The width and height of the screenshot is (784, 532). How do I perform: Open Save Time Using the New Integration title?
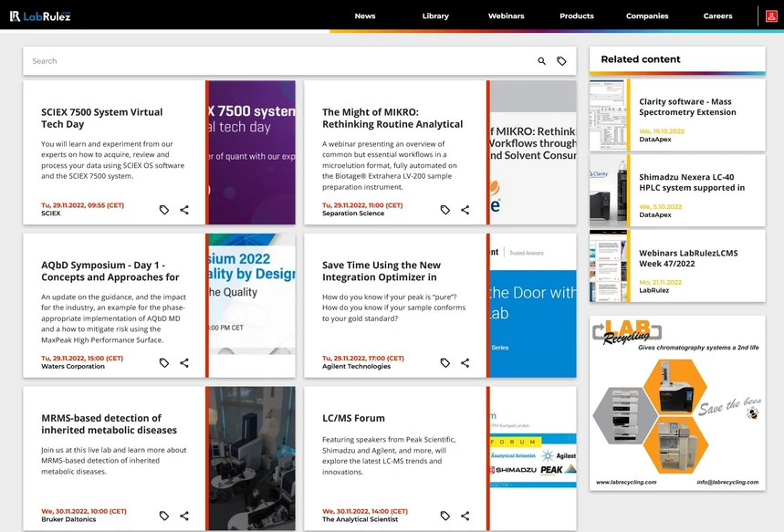point(382,271)
